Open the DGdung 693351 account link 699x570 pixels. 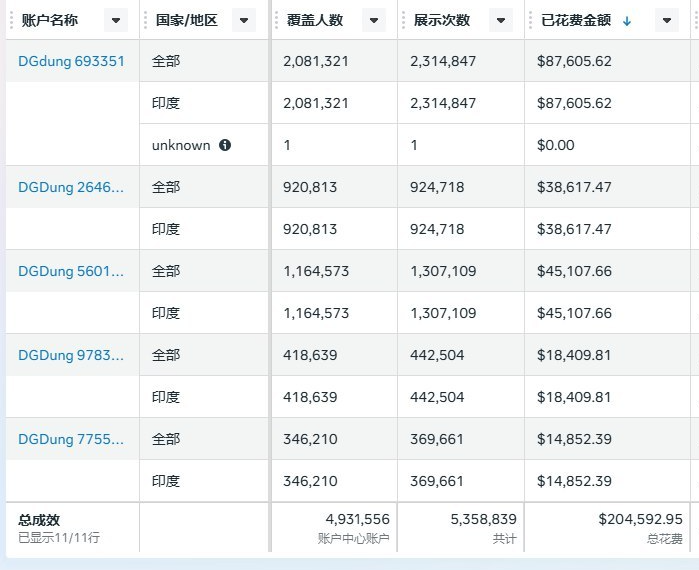71,61
